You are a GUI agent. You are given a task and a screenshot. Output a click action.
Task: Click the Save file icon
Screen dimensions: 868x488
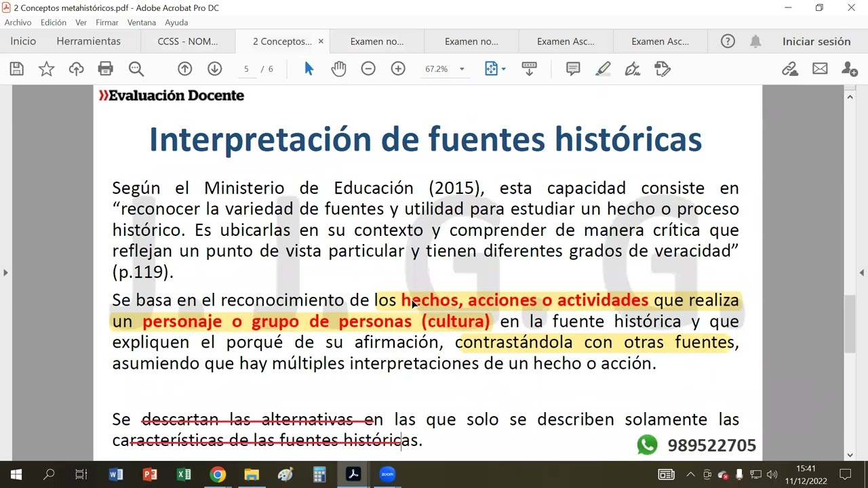(x=16, y=68)
